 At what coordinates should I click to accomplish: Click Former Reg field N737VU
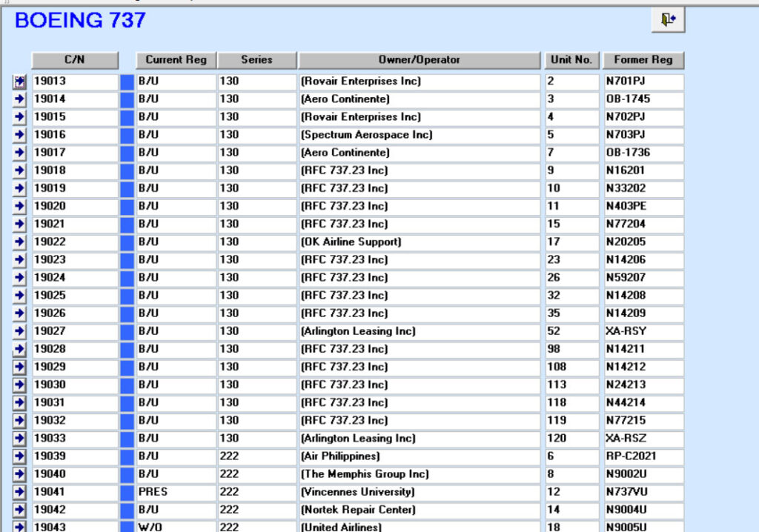(x=643, y=492)
